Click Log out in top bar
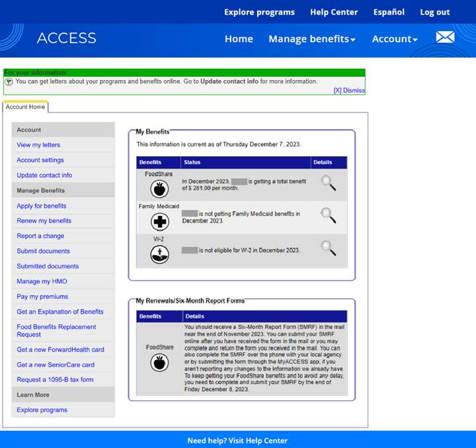This screenshot has height=448, width=476. tap(434, 12)
